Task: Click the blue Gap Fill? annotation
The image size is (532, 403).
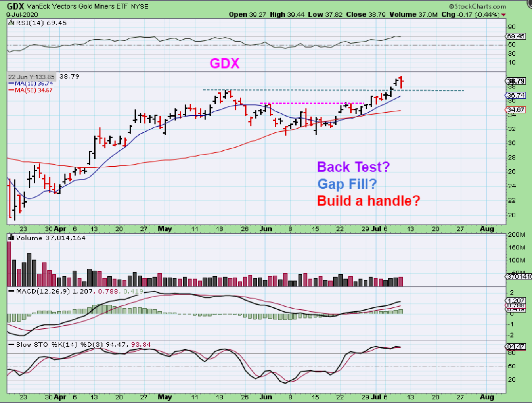Action: 347,184
